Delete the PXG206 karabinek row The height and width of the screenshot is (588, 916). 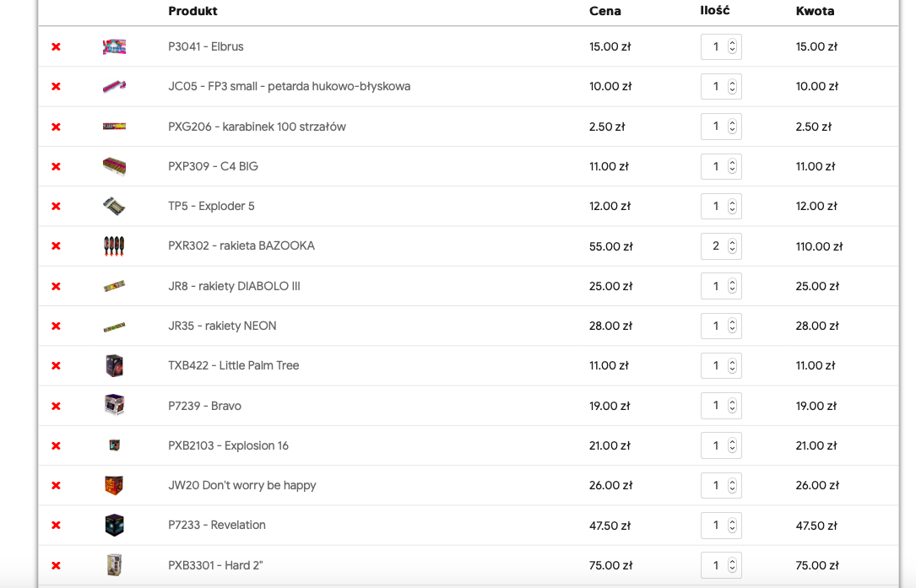56,127
